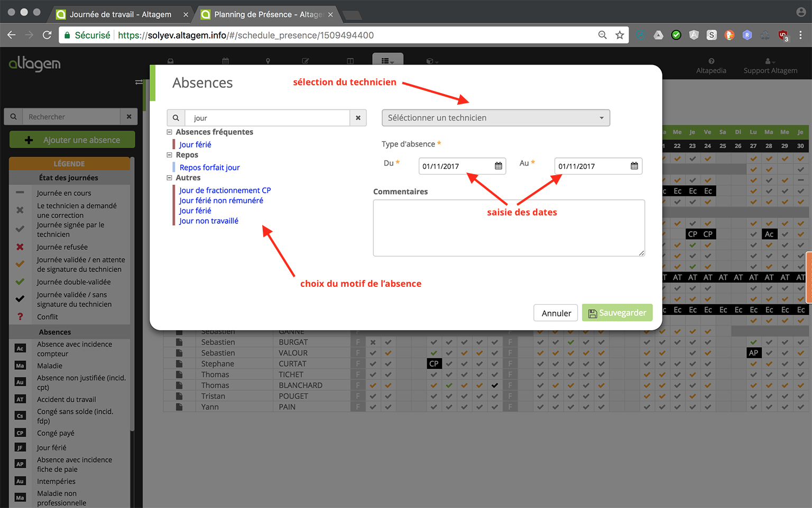The height and width of the screenshot is (508, 812).
Task: Click the zoom magnifier icon in the address bar
Action: click(x=602, y=35)
